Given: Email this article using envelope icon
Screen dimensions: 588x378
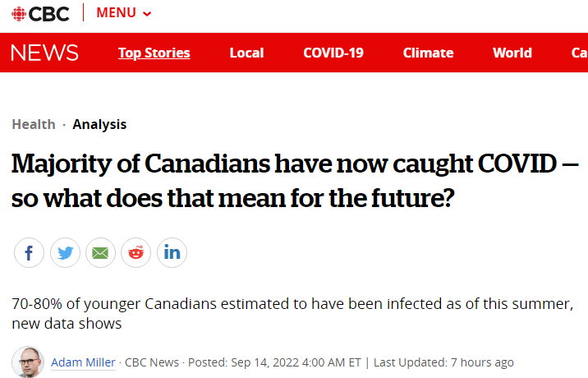Looking at the screenshot, I should [100, 252].
